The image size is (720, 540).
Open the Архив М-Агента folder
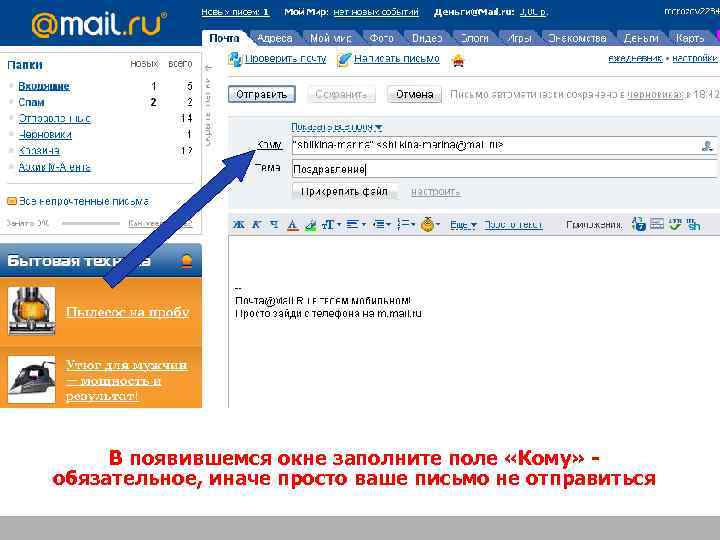pos(55,167)
